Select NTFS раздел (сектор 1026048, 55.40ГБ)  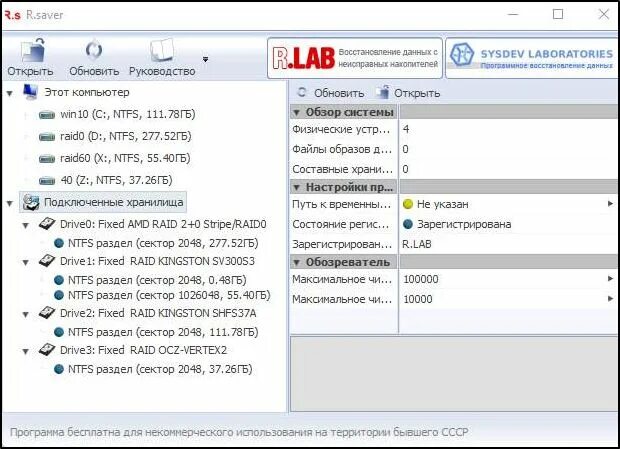coord(169,295)
